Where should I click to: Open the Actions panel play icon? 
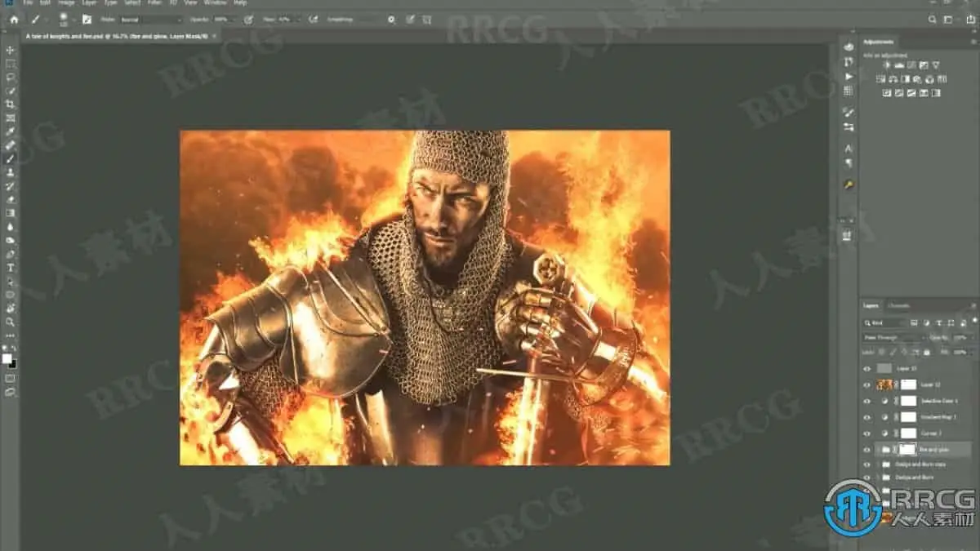(x=849, y=76)
